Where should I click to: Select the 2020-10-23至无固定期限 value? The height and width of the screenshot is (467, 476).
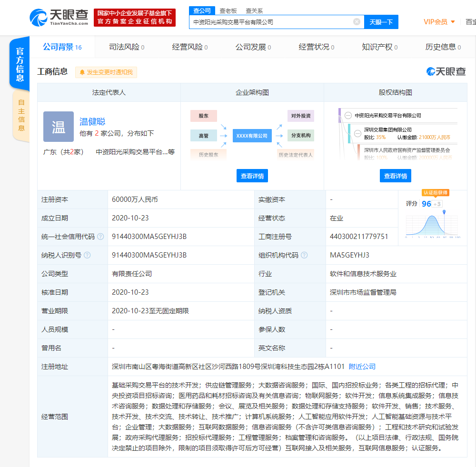150,311
